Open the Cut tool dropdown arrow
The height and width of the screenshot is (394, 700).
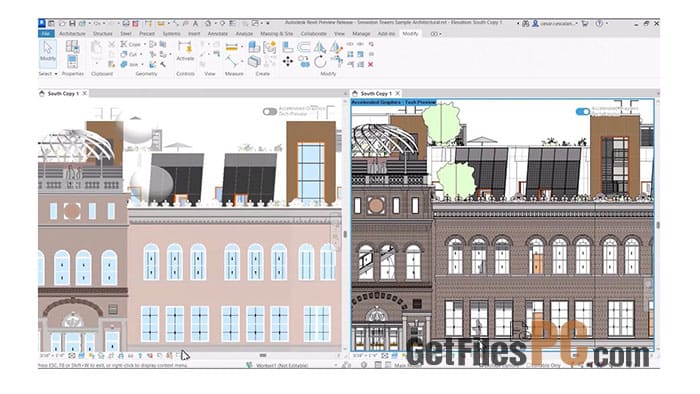tap(141, 54)
